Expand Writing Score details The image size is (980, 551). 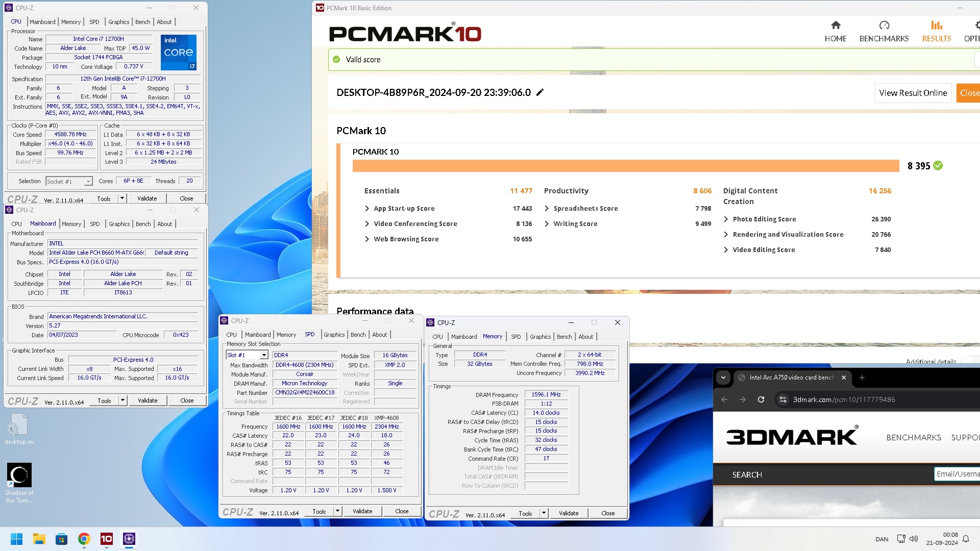point(547,223)
